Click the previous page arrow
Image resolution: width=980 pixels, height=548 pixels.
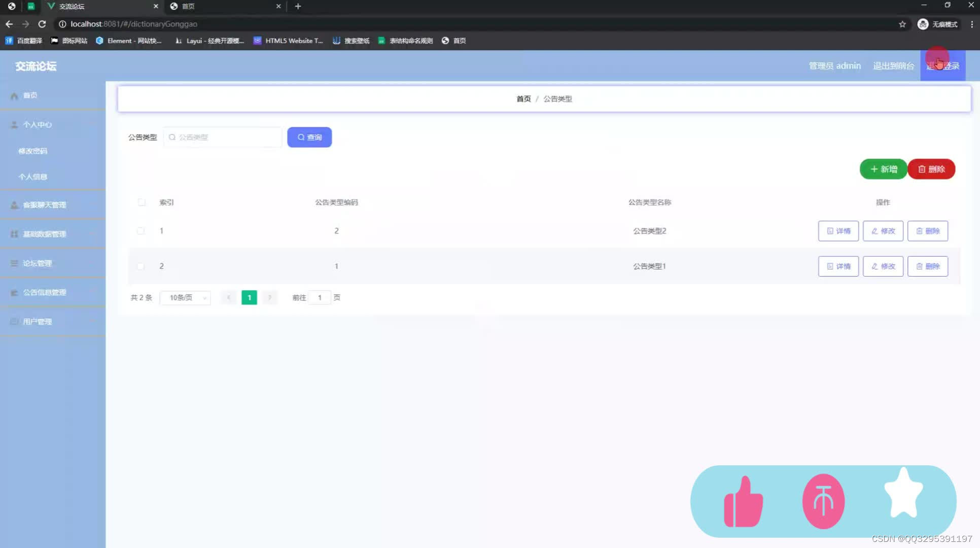point(229,298)
